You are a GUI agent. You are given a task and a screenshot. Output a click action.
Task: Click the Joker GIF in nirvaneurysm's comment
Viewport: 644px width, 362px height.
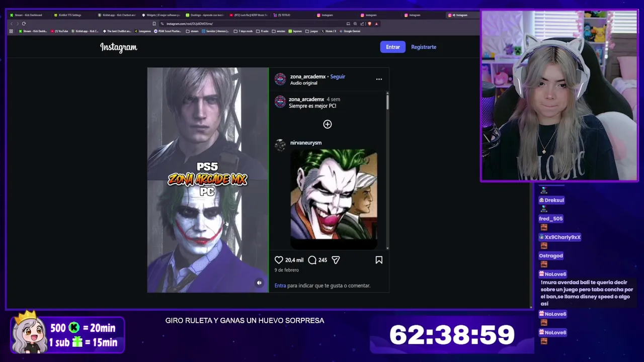pos(334,199)
